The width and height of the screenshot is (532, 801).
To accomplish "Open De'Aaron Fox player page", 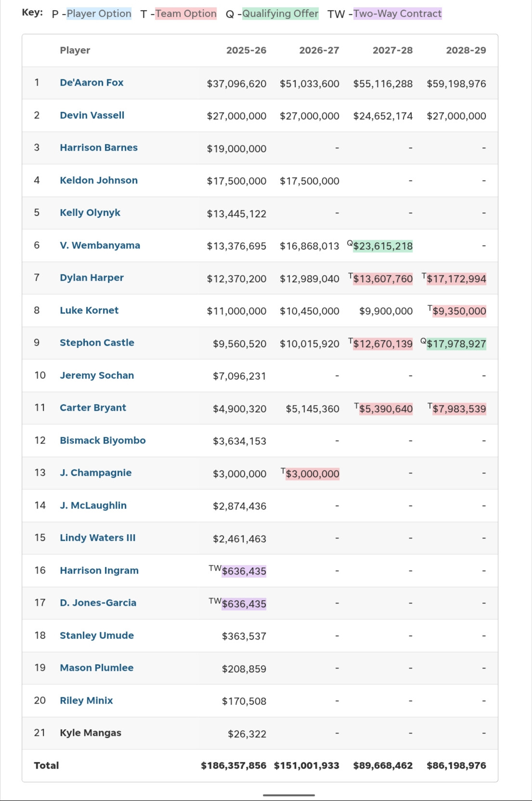I will tap(91, 83).
